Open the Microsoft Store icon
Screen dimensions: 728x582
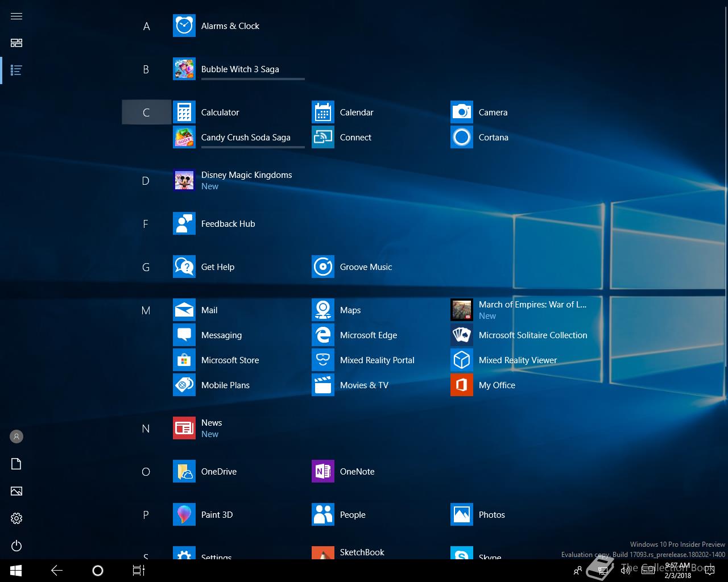pyautogui.click(x=184, y=360)
